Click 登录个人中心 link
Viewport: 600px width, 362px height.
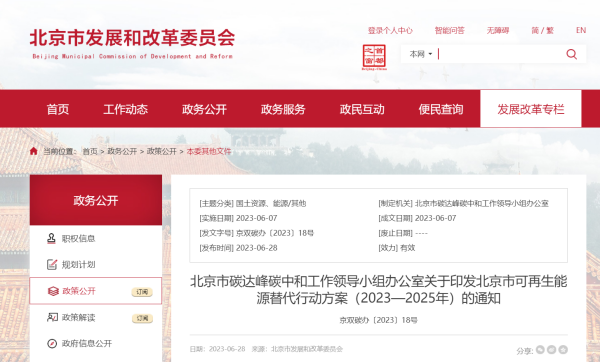(x=390, y=30)
